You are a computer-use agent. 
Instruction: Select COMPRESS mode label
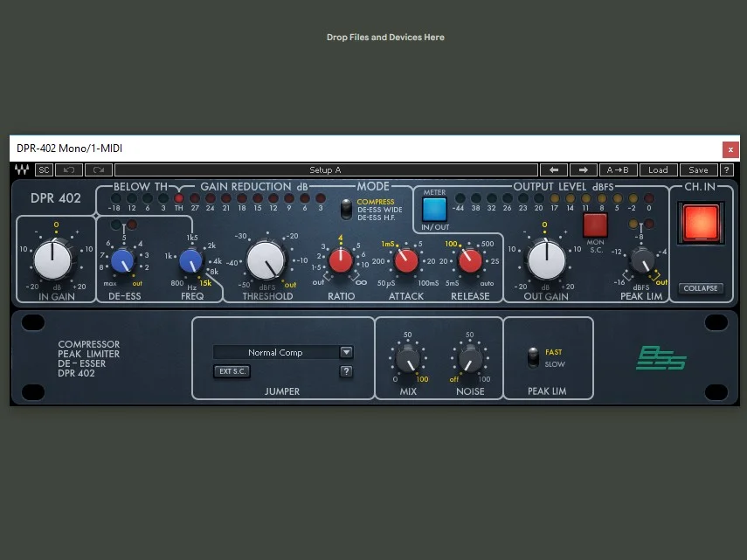pos(376,202)
